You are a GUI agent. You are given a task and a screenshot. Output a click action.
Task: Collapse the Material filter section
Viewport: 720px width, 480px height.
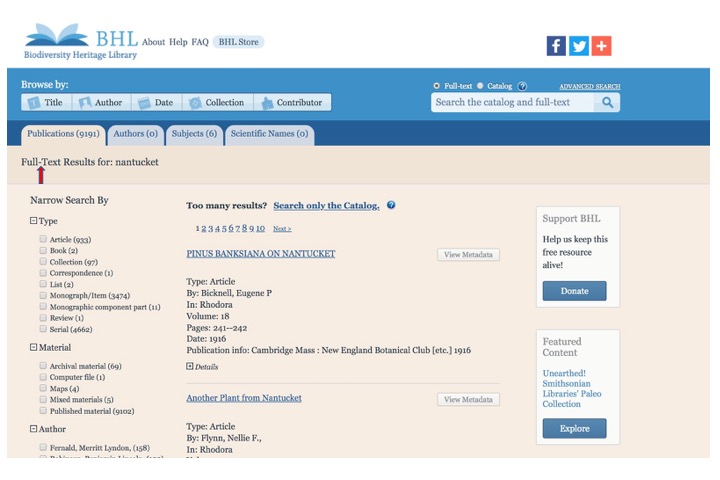34,347
